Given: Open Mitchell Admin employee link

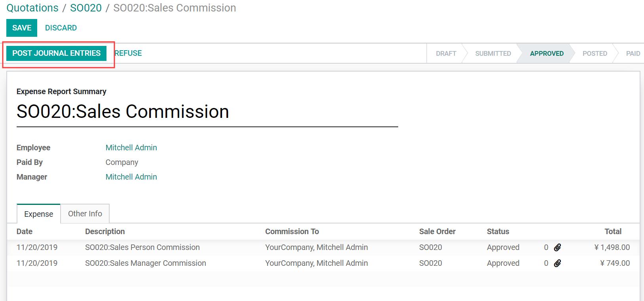Looking at the screenshot, I should [x=131, y=148].
